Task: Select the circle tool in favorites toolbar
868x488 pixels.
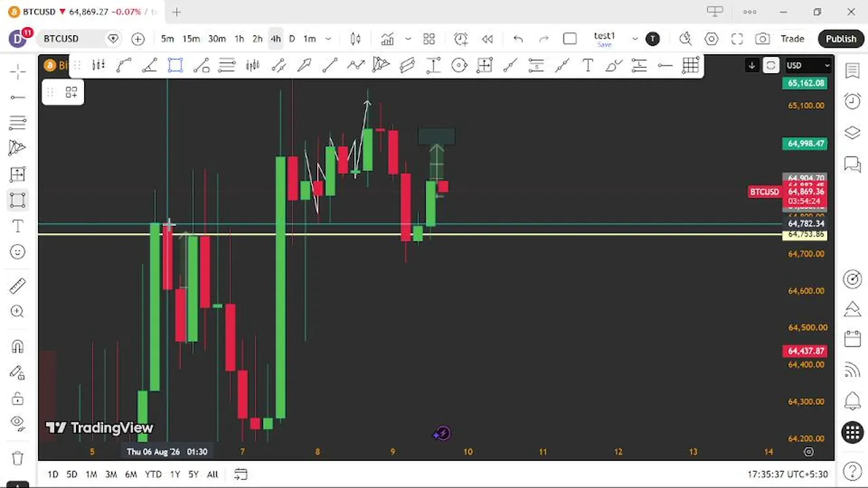Action: (x=459, y=65)
